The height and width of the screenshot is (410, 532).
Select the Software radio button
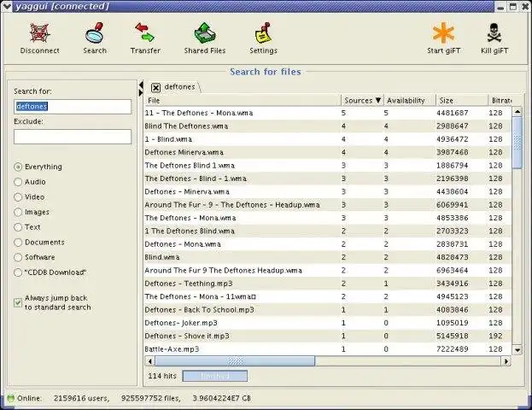(x=18, y=257)
